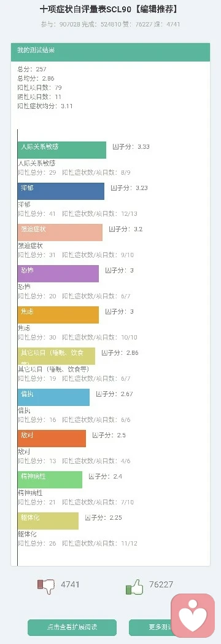
Task: Select the 抑郁 blue bar
Action: point(61,191)
